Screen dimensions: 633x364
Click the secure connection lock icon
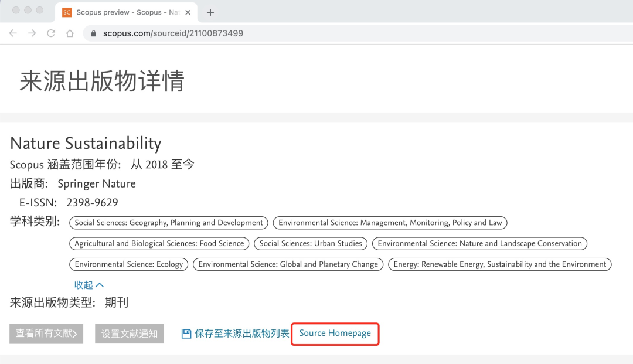click(x=93, y=33)
